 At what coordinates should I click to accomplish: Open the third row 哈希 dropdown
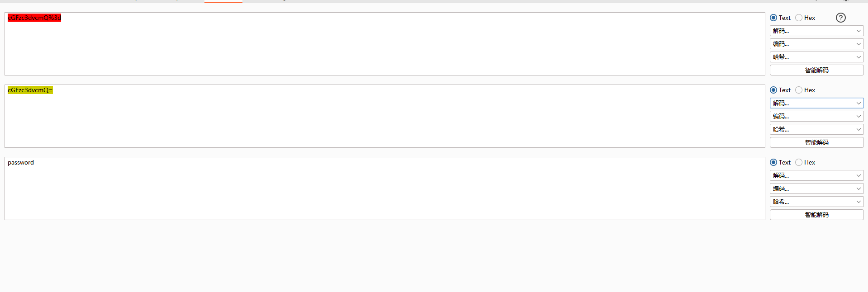[x=816, y=202]
